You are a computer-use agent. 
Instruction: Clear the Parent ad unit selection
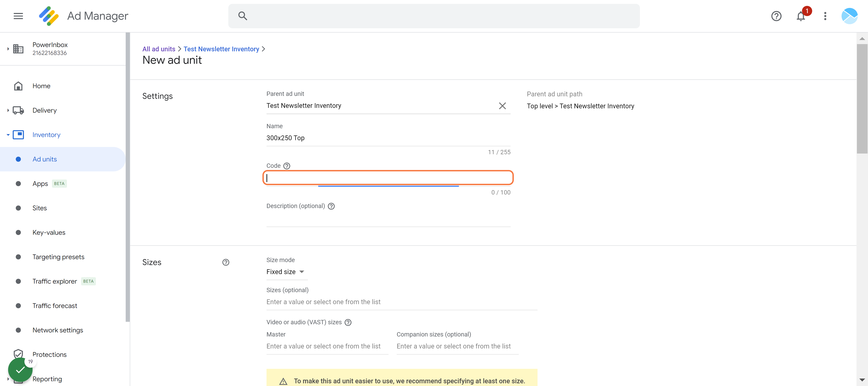coord(502,106)
